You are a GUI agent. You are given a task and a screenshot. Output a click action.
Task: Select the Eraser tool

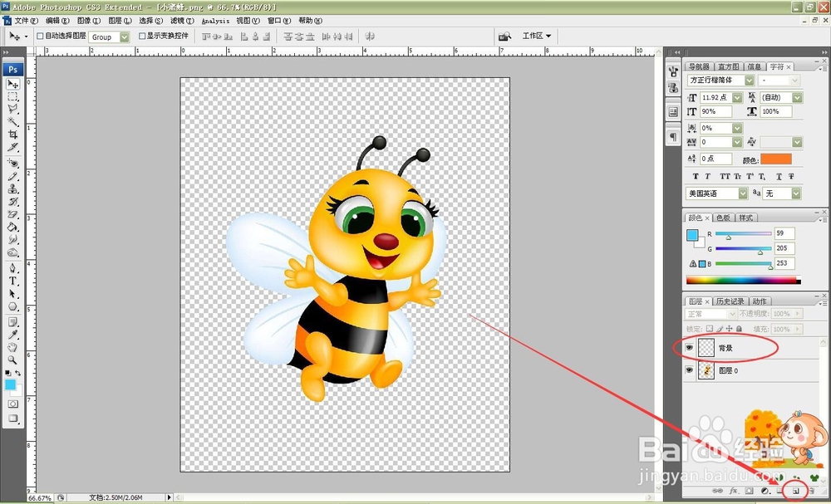[12, 214]
